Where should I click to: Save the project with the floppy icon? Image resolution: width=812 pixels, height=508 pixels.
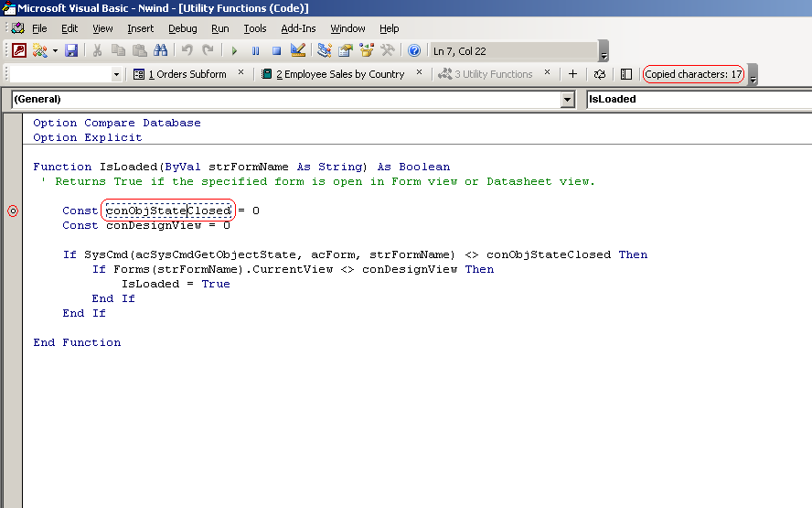pos(71,50)
